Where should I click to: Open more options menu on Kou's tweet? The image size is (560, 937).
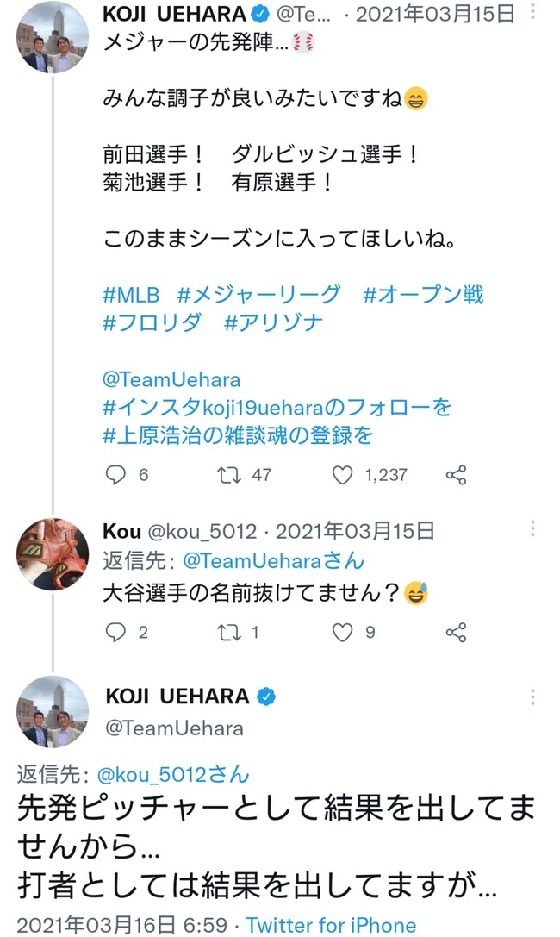(x=532, y=528)
